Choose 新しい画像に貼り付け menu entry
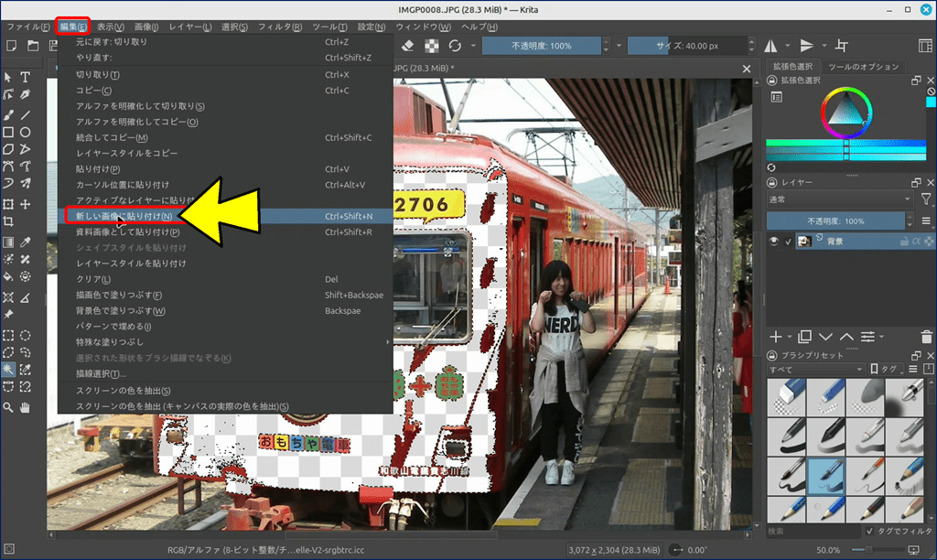This screenshot has width=937, height=560. [x=124, y=216]
